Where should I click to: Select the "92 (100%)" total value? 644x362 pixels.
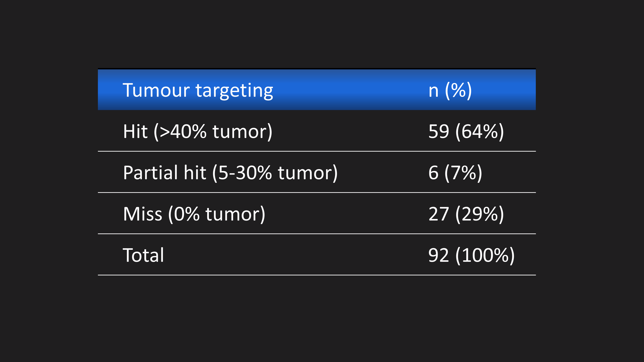coord(471,255)
